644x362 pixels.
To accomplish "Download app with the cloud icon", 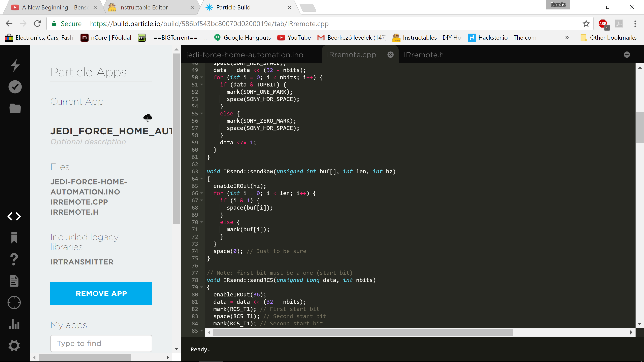I will click(x=148, y=117).
